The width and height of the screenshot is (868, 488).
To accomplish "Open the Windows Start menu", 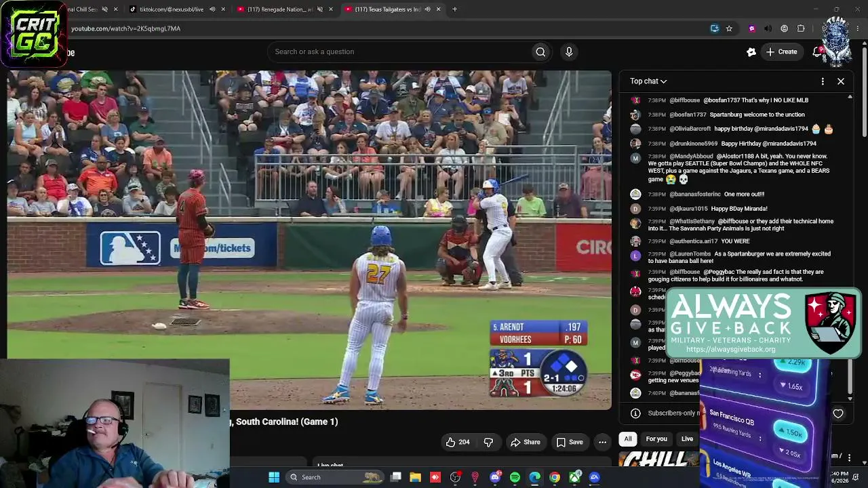I will click(x=274, y=477).
